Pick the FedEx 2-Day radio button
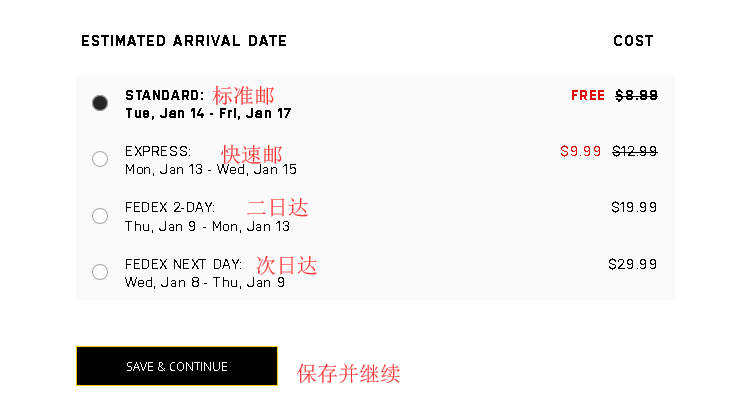Screen dimensions: 738x404 click(100, 216)
